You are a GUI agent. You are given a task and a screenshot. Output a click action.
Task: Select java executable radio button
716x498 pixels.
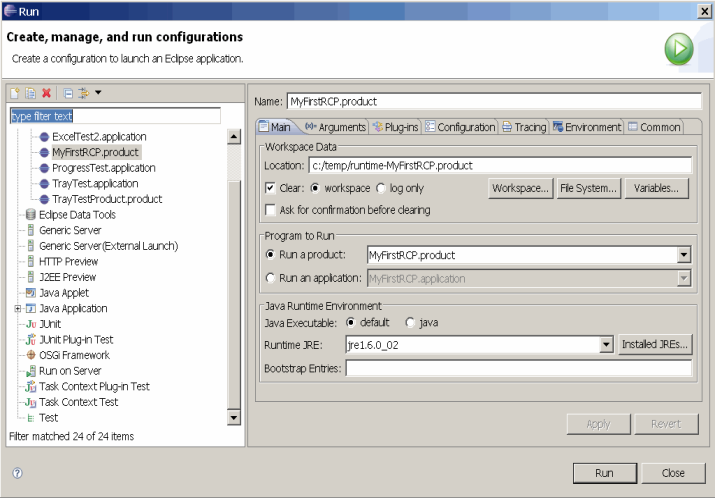410,322
